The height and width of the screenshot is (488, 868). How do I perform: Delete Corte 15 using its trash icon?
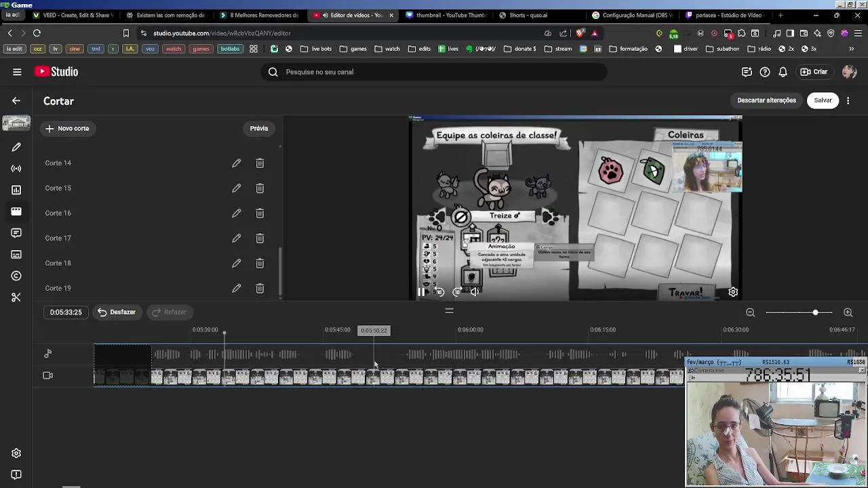pyautogui.click(x=260, y=188)
